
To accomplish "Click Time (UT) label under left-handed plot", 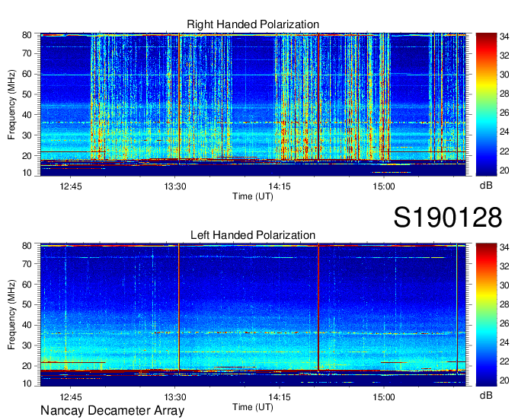I will coord(253,407).
